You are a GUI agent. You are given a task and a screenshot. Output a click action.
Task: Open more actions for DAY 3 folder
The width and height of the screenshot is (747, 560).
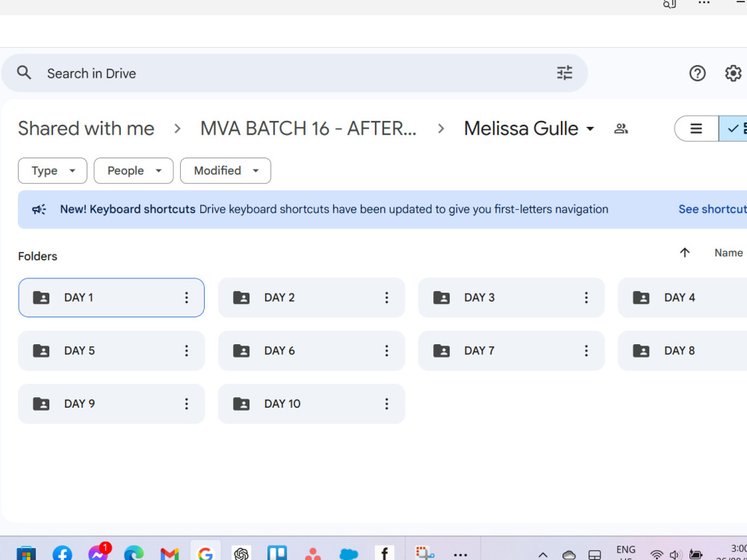coord(586,298)
